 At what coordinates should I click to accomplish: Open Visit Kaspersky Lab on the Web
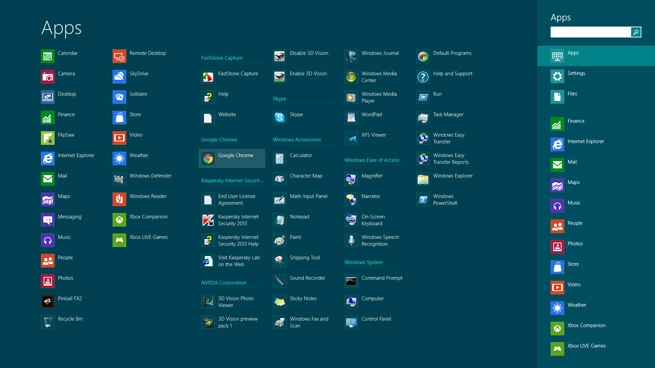232,261
